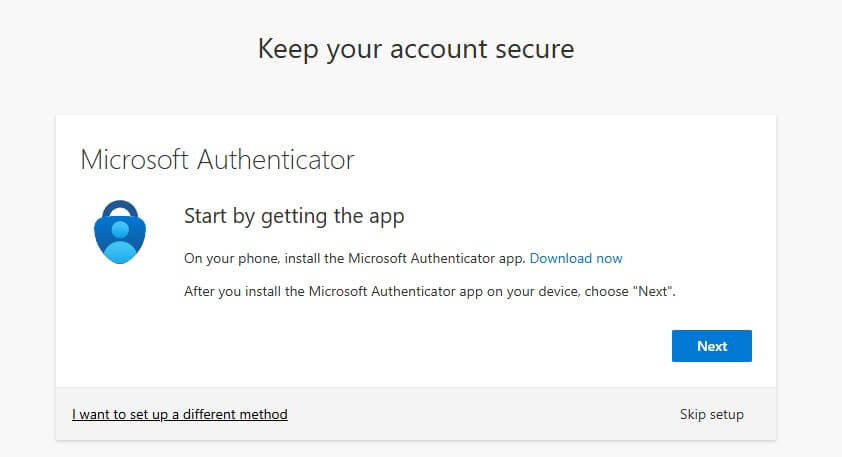
Task: Open the Download now link
Action: pos(576,258)
